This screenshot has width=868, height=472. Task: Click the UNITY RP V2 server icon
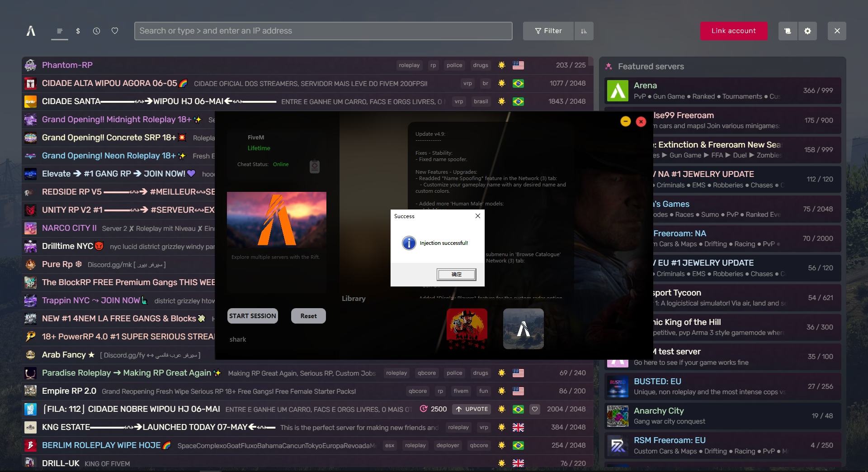click(30, 210)
